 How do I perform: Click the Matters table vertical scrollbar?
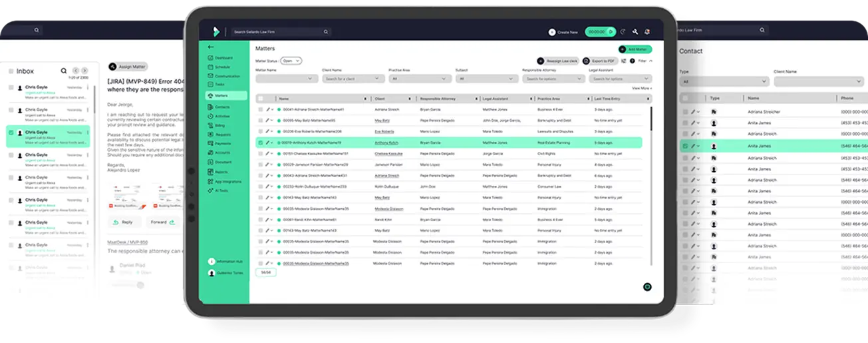click(651, 118)
